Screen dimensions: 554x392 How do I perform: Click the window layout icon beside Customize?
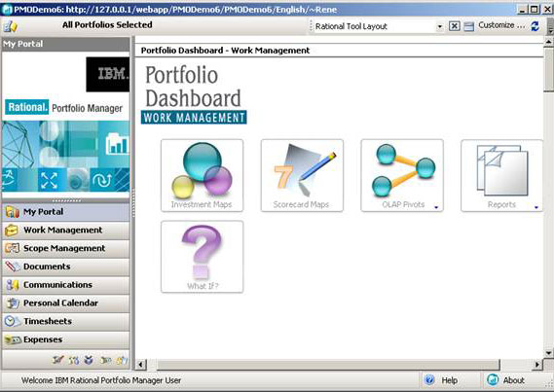pyautogui.click(x=469, y=26)
